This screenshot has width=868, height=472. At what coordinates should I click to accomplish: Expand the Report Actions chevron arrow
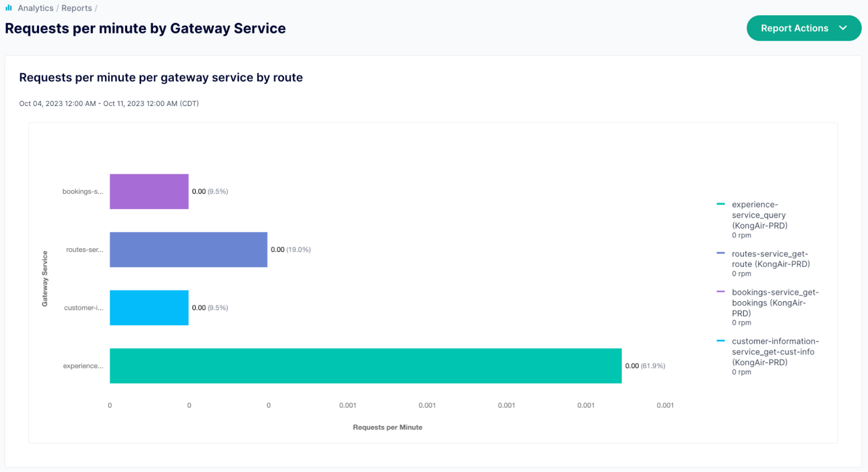[843, 28]
